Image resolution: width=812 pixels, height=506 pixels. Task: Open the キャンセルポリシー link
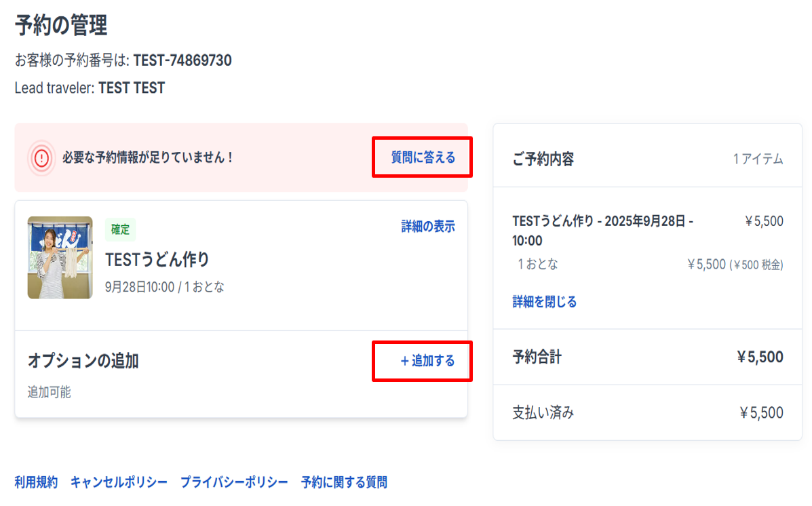pyautogui.click(x=119, y=482)
